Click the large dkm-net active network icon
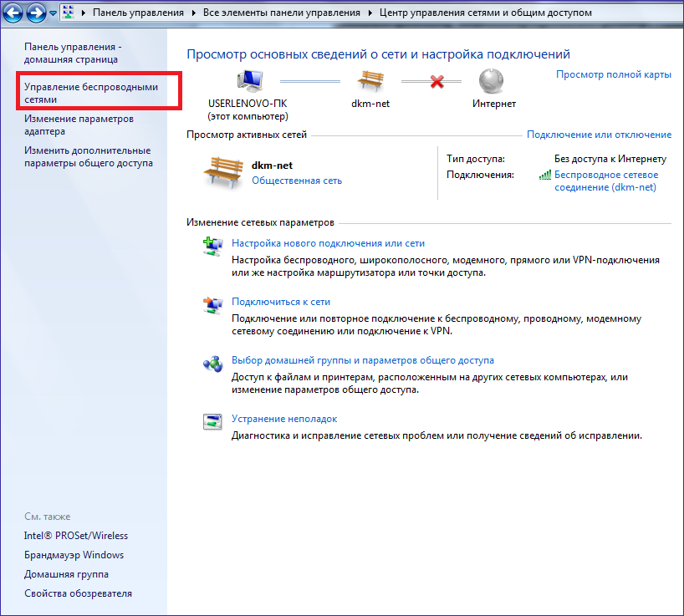The image size is (684, 616). tap(223, 171)
